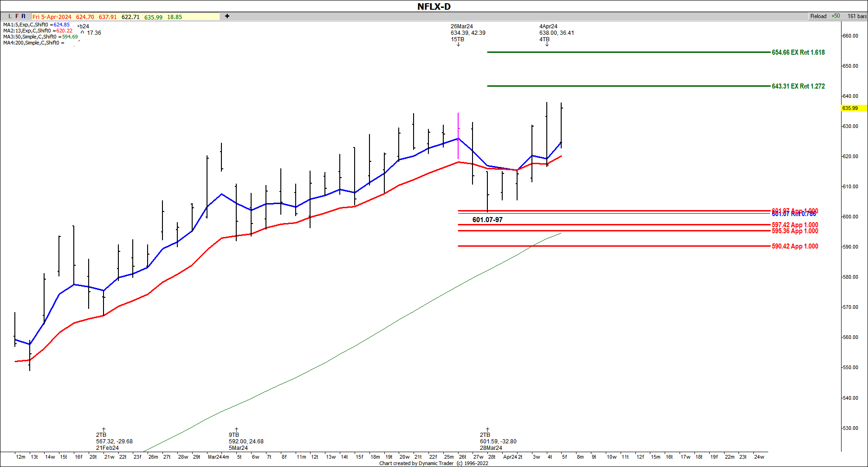Viewport: 868px width, 467px height.
Task: Click the yellow 635.99 current price tag
Action: click(854, 108)
